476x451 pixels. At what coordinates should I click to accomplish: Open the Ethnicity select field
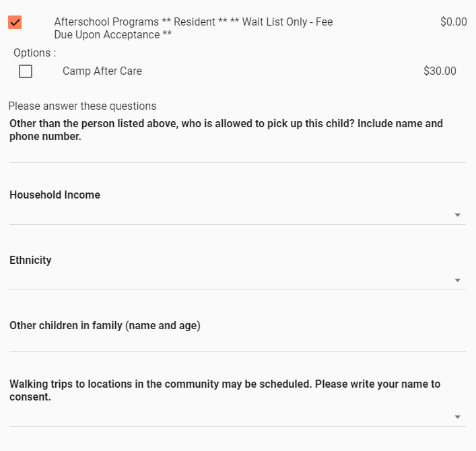[x=229, y=281]
